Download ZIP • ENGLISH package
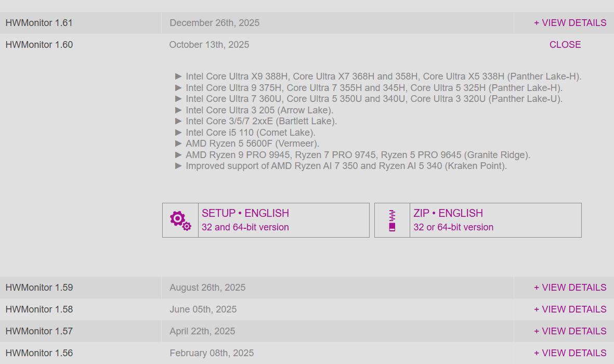Image resolution: width=614 pixels, height=364 pixels. point(448,213)
